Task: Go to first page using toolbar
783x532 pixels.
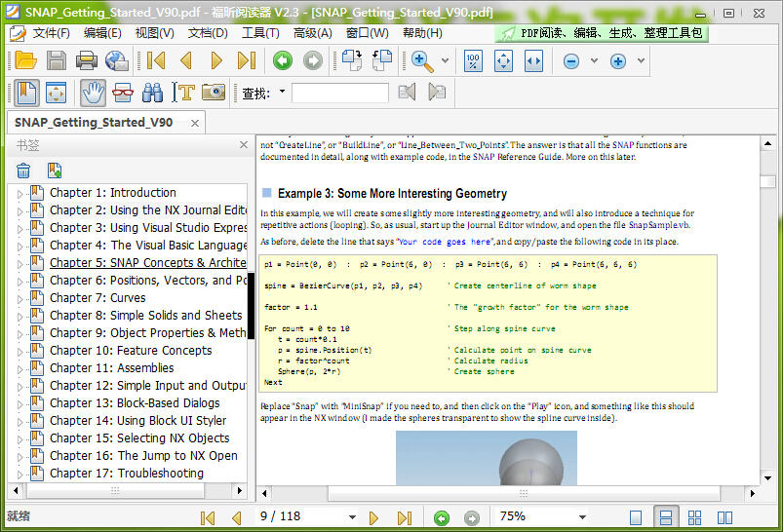Action: [156, 61]
